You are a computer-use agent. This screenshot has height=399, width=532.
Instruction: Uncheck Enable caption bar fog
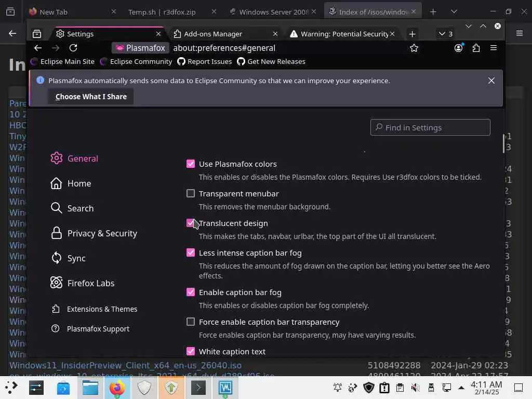pyautogui.click(x=191, y=292)
